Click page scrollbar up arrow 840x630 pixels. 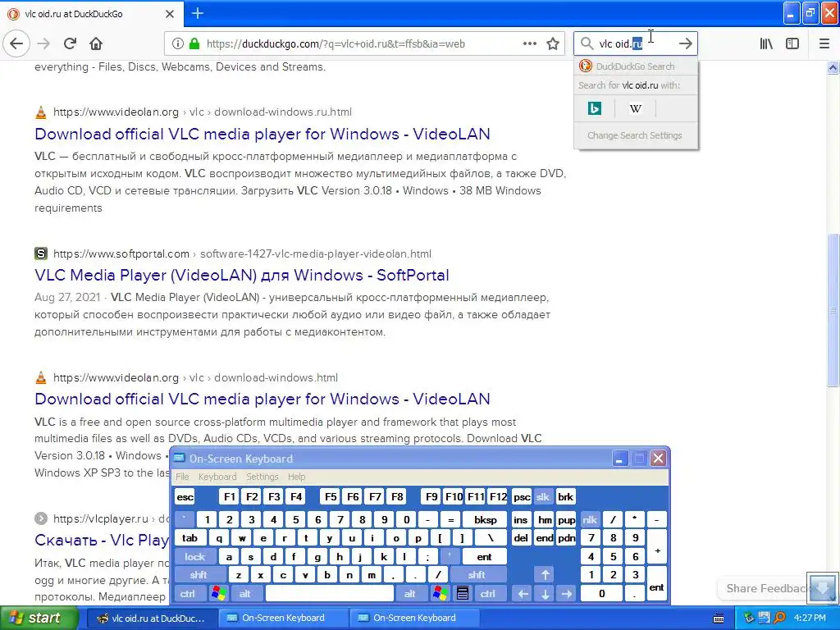click(833, 67)
